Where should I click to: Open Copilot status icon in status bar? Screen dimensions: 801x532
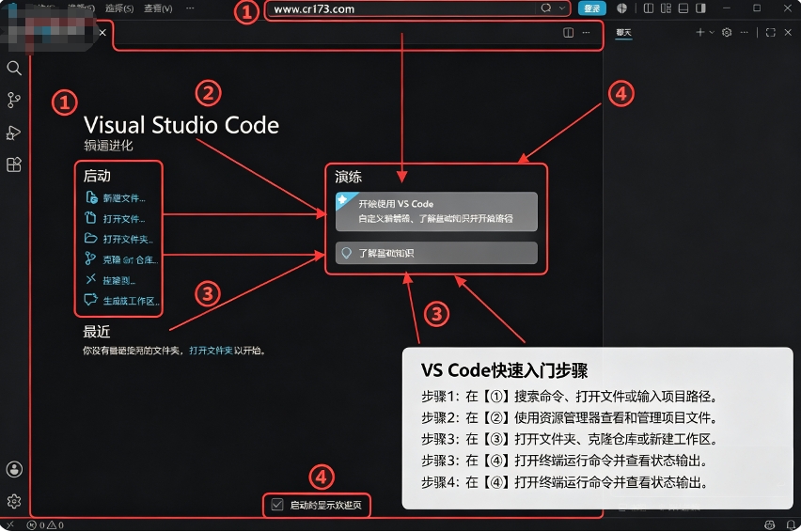click(x=770, y=524)
